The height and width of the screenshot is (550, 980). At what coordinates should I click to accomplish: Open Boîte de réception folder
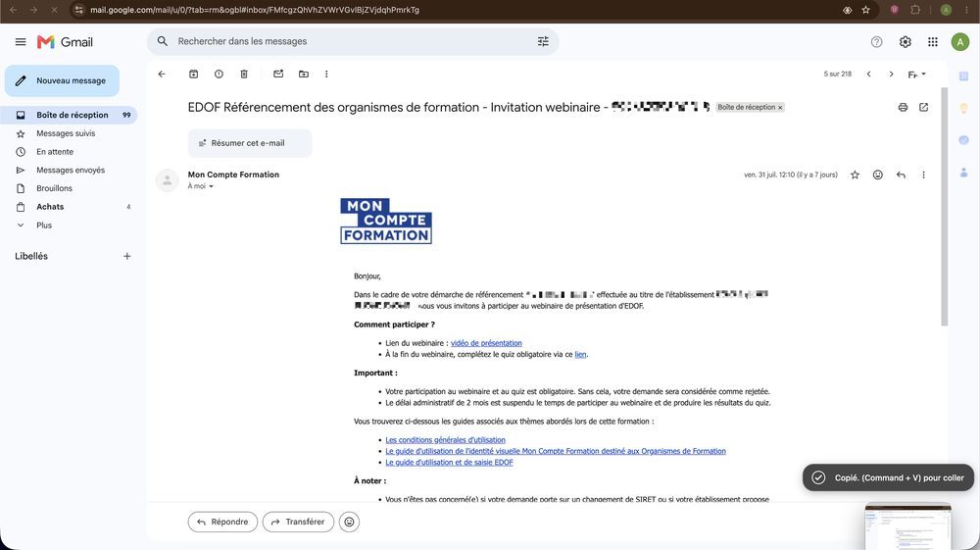coord(70,115)
